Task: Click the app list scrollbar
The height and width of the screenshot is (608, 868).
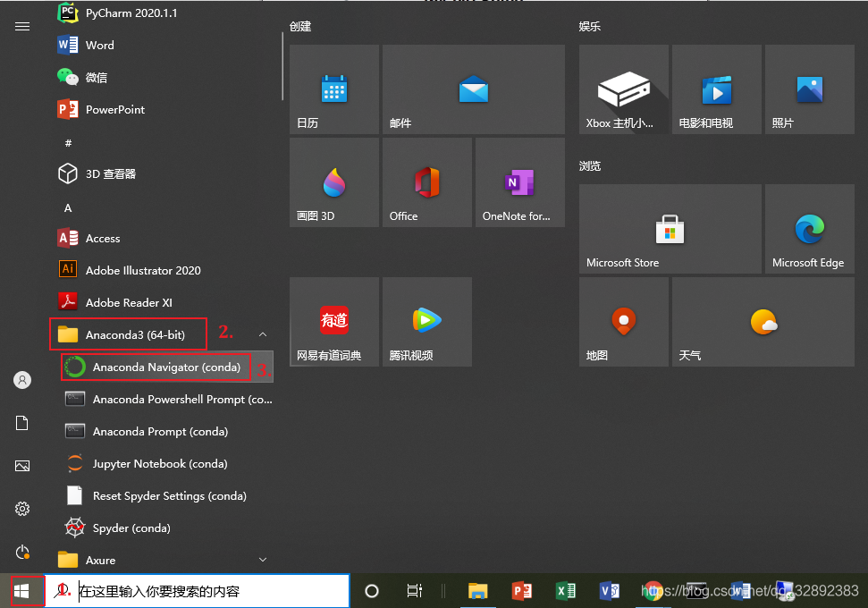Action: coord(282,66)
